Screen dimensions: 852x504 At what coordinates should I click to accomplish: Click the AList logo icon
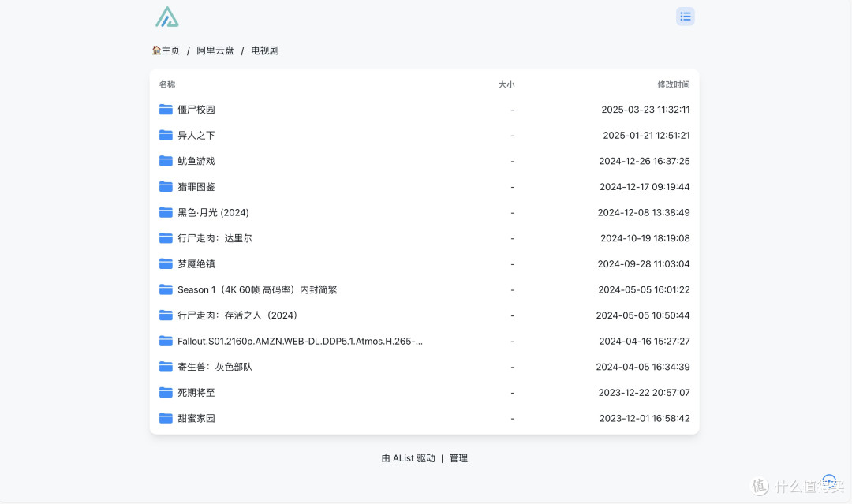(166, 17)
